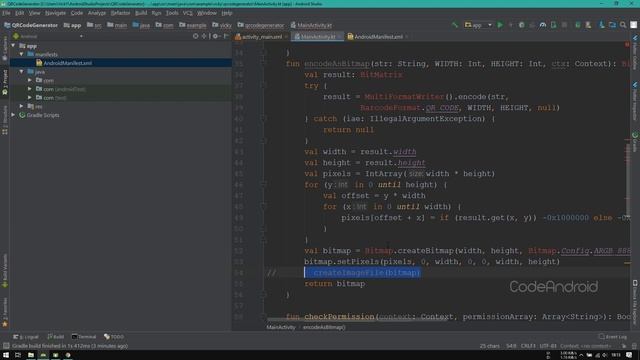The image size is (640, 360).
Task: Open the Help menu
Action: [227, 13]
